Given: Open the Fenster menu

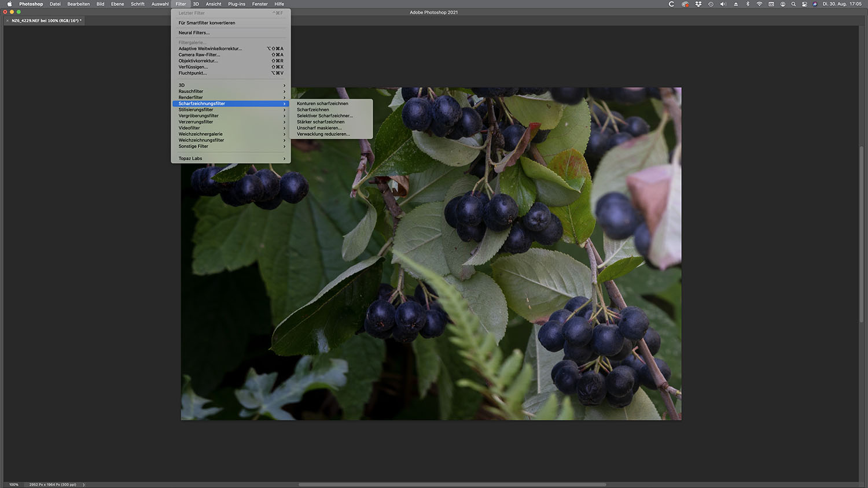Looking at the screenshot, I should point(260,4).
